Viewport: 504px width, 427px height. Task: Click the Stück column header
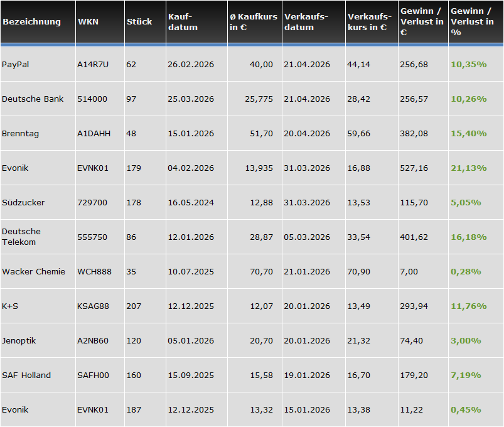139,22
